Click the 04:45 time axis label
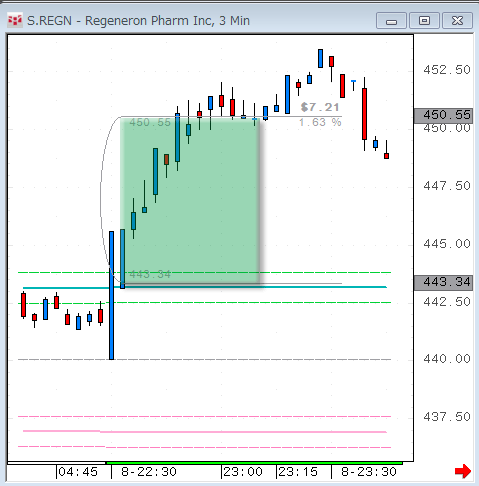 78,472
